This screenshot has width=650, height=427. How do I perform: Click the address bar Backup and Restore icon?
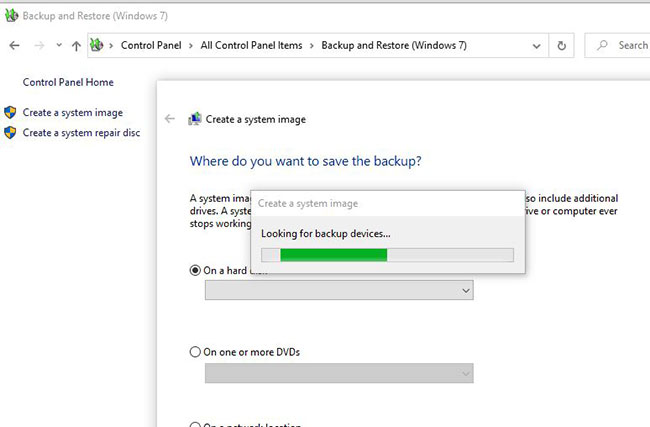coord(97,45)
